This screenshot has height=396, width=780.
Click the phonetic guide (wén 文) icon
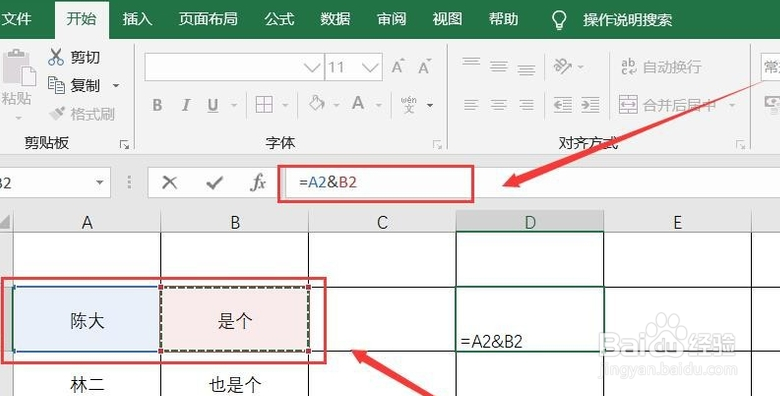tap(409, 104)
